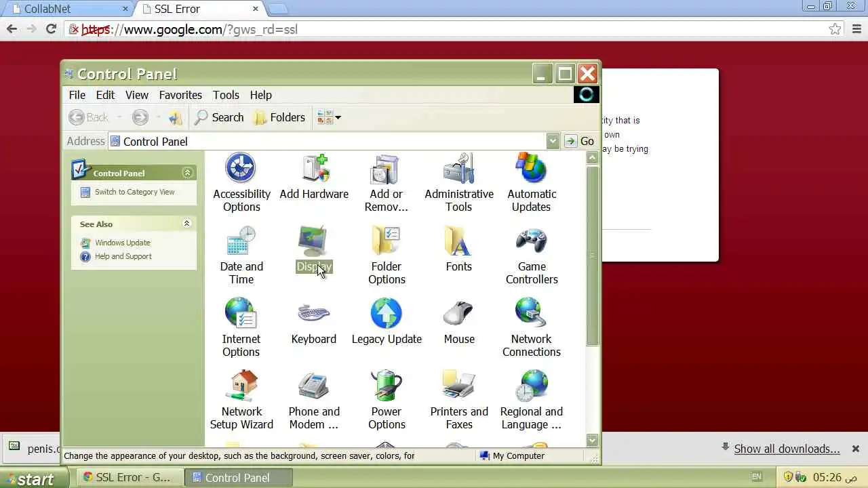Image resolution: width=868 pixels, height=488 pixels.
Task: Expand the Address bar dropdown arrow
Action: point(553,141)
